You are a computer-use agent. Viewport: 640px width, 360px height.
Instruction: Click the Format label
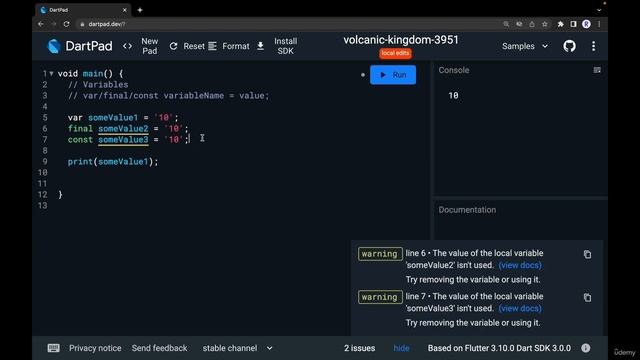pyautogui.click(x=236, y=46)
